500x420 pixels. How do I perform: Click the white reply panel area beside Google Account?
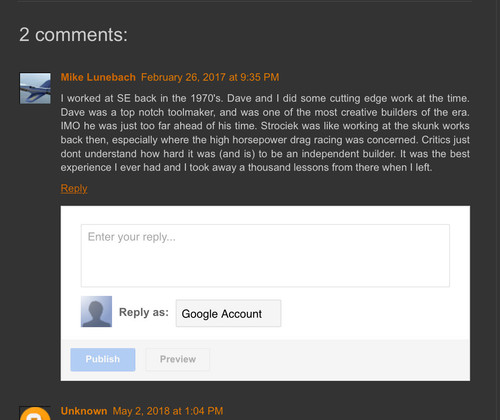point(373,313)
